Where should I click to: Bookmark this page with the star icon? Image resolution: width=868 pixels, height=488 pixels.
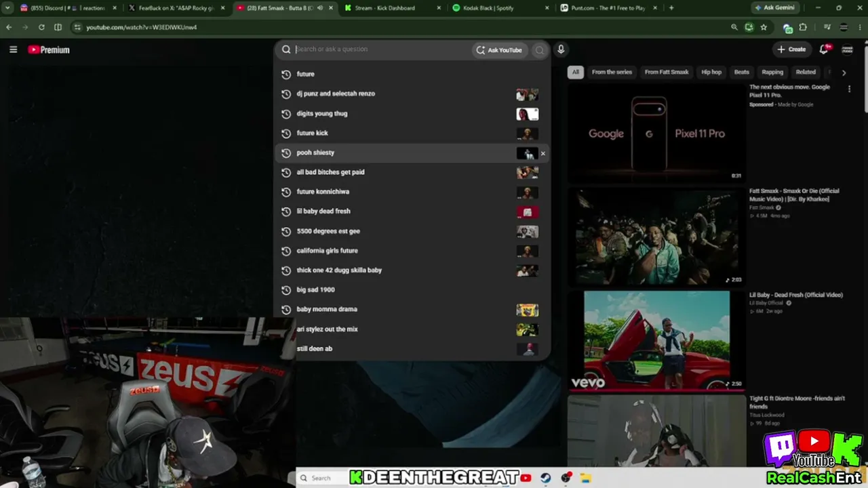(x=764, y=27)
